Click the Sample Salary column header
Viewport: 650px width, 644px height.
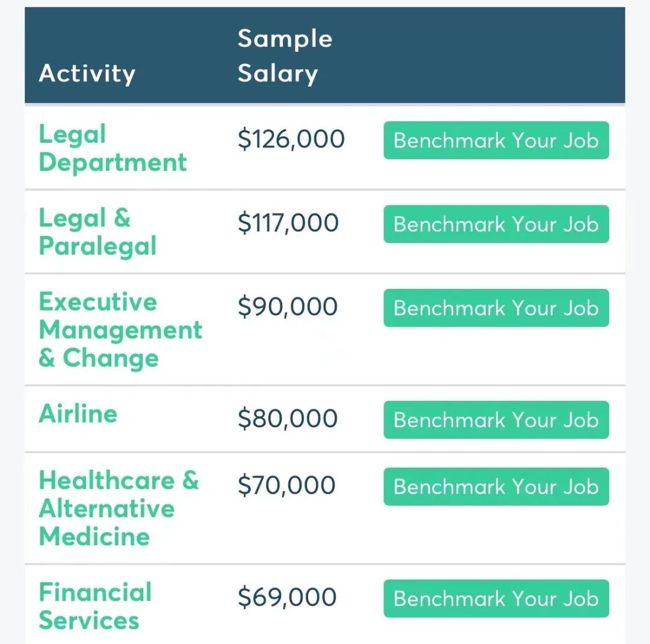285,56
